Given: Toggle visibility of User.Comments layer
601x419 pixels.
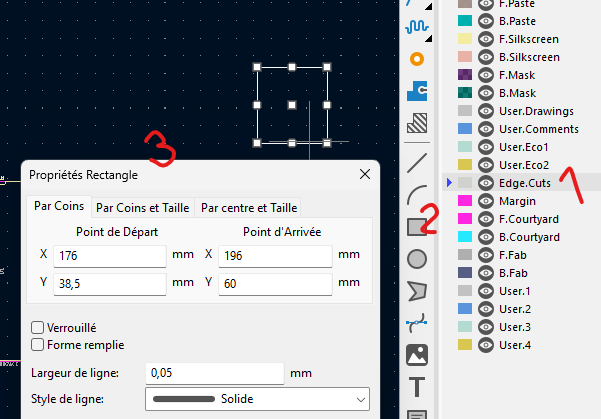Looking at the screenshot, I should click(486, 129).
